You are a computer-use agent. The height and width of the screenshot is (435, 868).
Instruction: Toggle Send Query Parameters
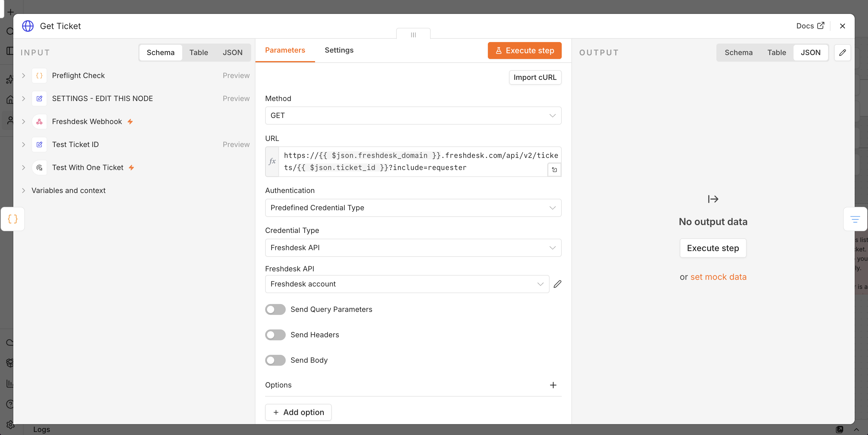point(275,309)
